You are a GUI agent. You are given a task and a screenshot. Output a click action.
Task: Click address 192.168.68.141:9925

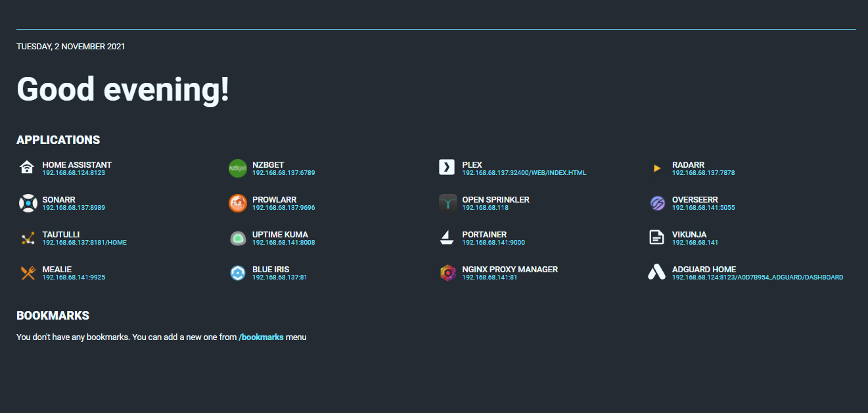[74, 278]
